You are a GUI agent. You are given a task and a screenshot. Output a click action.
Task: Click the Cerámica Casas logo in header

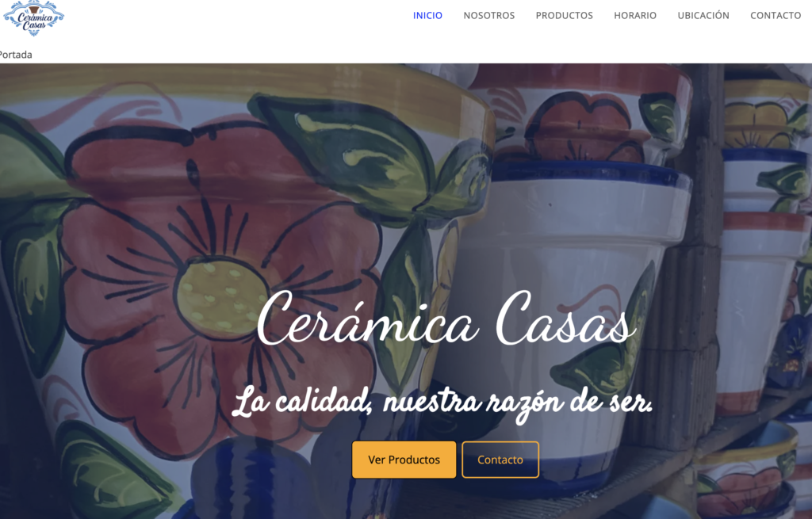click(33, 18)
